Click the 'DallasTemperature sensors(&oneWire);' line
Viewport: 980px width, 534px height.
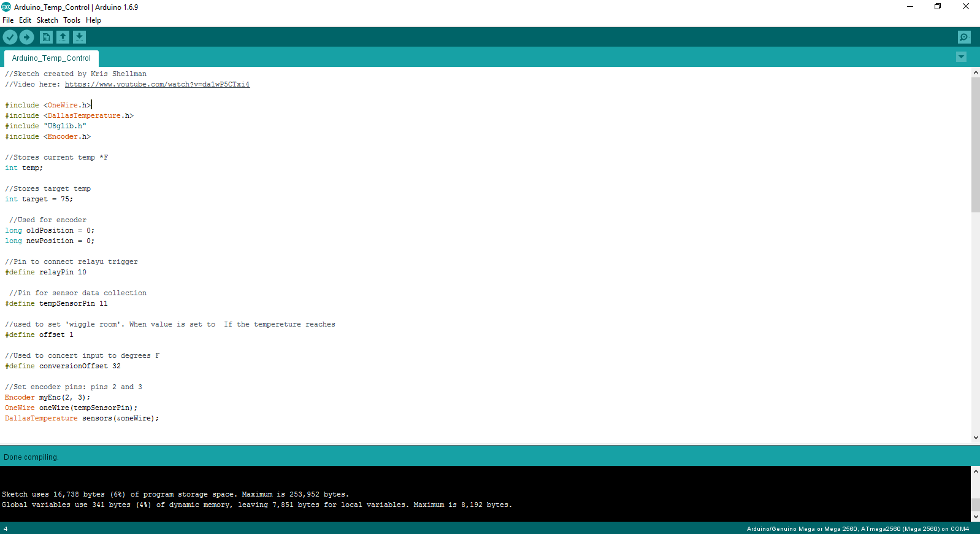tap(82, 419)
